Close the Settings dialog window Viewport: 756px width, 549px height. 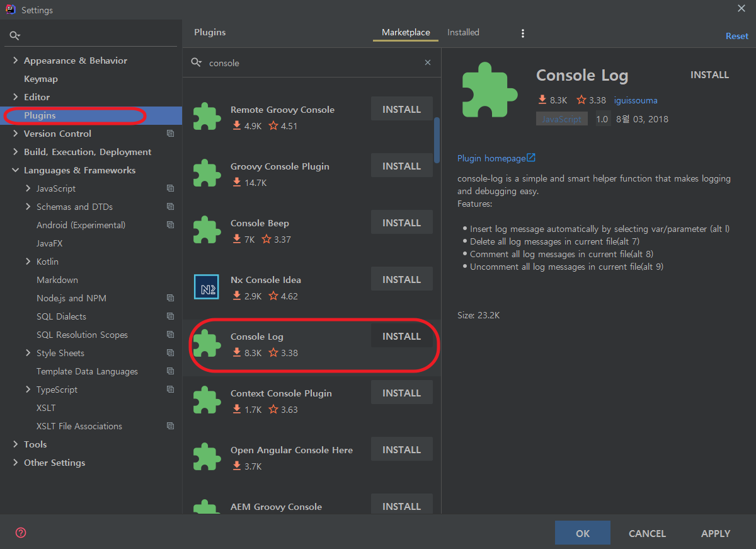pyautogui.click(x=741, y=8)
